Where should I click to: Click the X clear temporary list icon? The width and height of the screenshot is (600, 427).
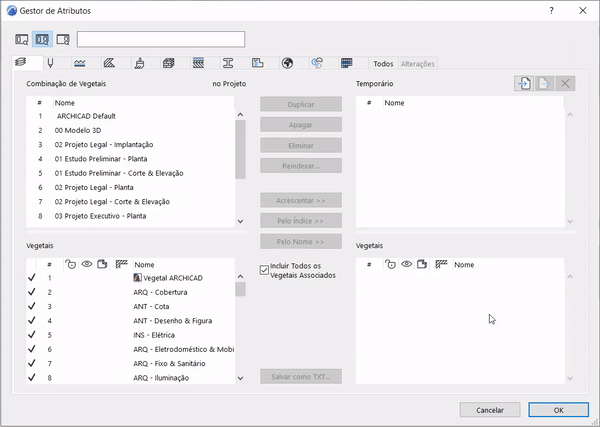(x=565, y=83)
